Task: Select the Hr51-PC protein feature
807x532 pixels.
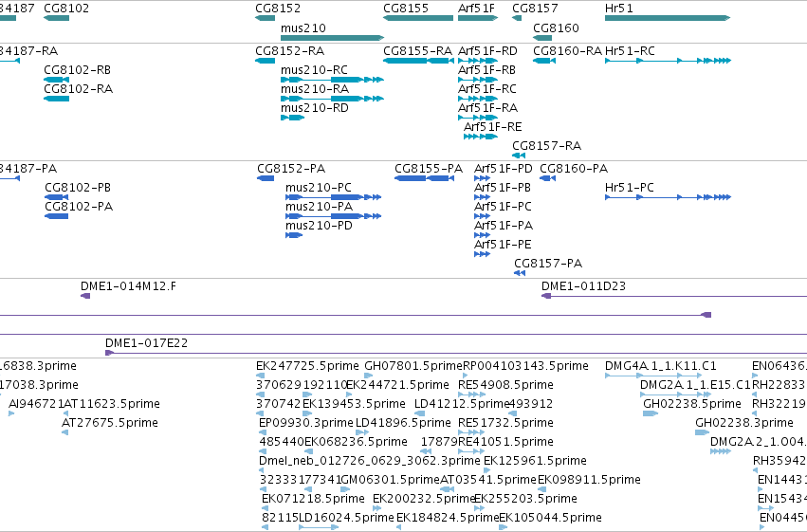Action: pos(668,197)
